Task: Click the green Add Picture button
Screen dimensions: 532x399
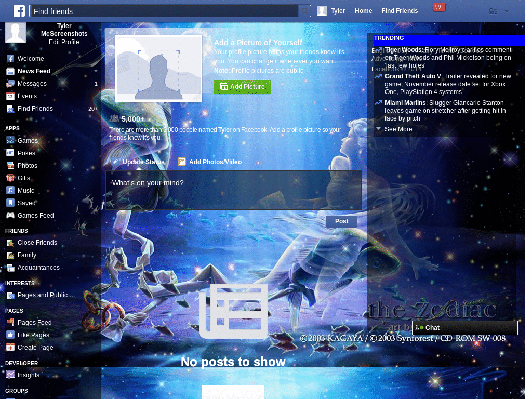Action: coord(242,87)
